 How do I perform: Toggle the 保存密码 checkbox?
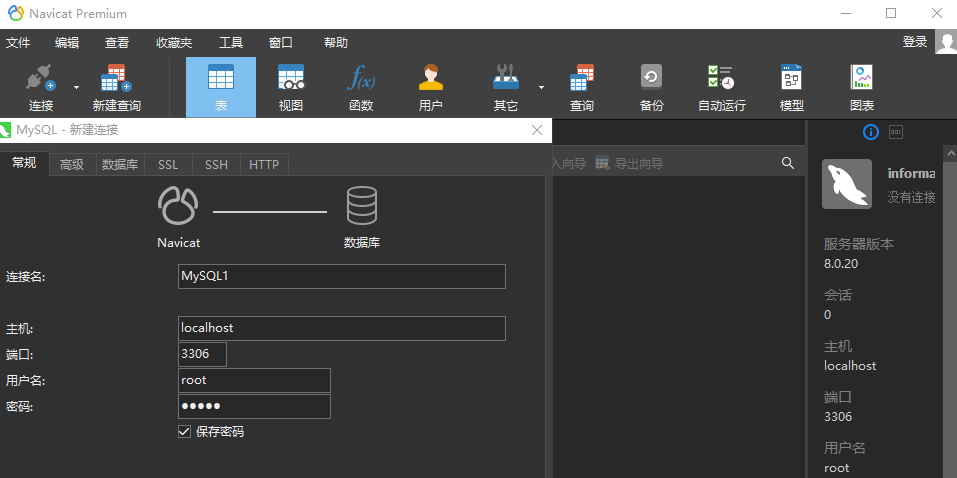pos(184,432)
